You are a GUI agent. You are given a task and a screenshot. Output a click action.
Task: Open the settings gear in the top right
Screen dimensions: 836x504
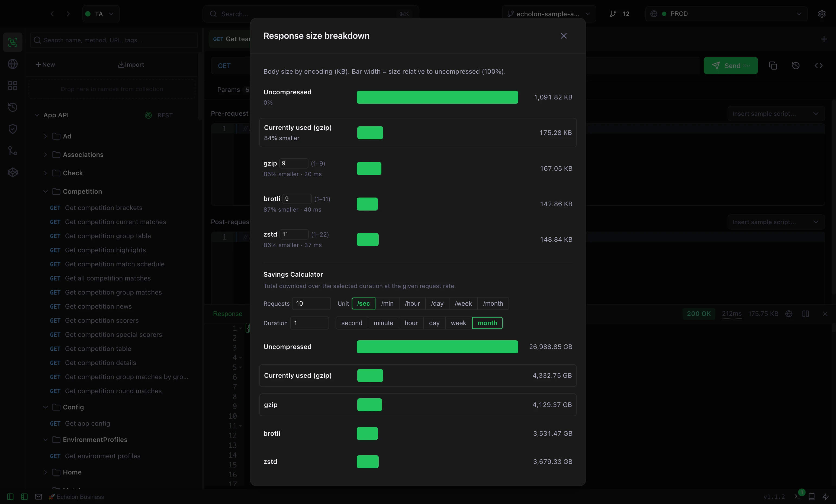pyautogui.click(x=822, y=14)
